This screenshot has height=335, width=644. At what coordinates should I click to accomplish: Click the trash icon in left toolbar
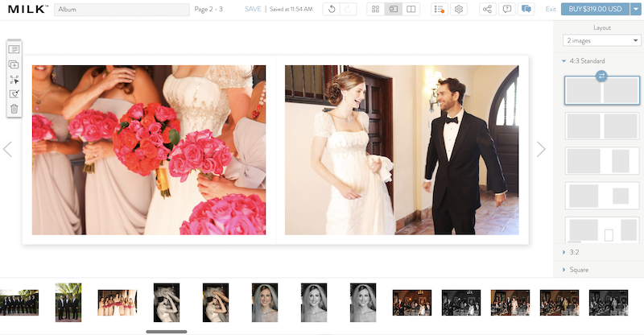pos(14,109)
